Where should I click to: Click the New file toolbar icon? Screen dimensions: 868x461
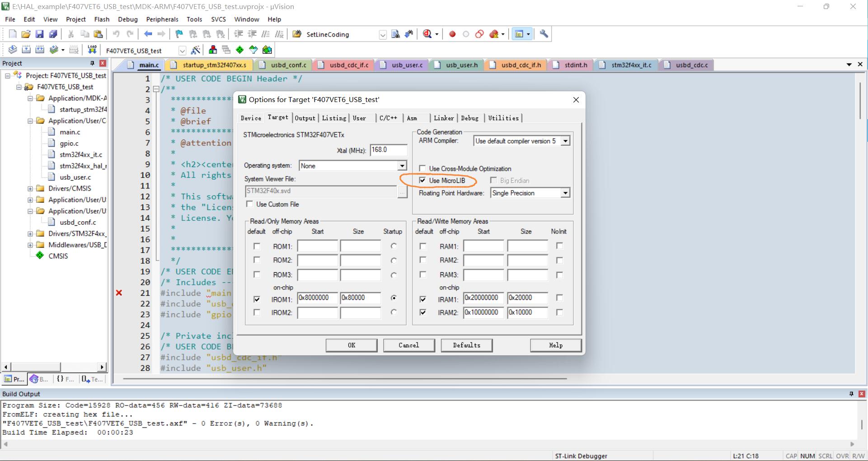click(x=13, y=34)
